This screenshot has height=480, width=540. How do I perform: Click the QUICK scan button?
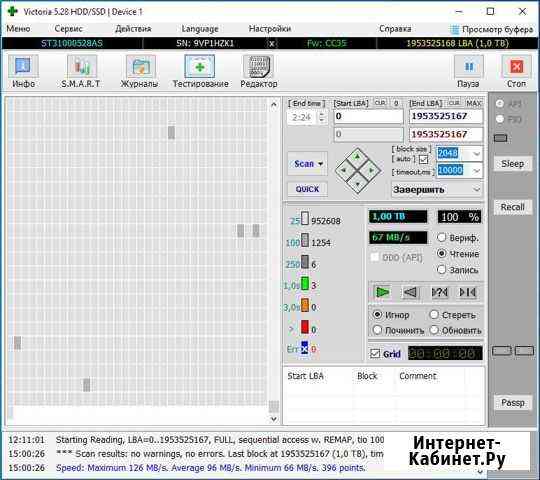click(x=307, y=189)
